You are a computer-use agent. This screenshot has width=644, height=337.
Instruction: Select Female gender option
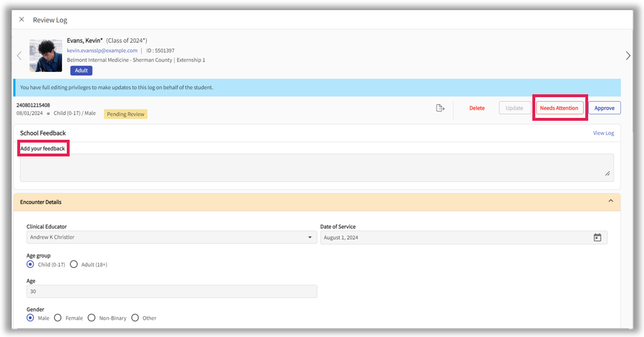[58, 318]
